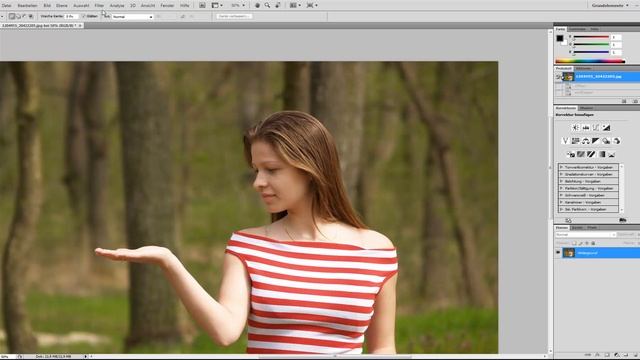
Task: Switch to the Farbfelder tab
Action: [578, 29]
